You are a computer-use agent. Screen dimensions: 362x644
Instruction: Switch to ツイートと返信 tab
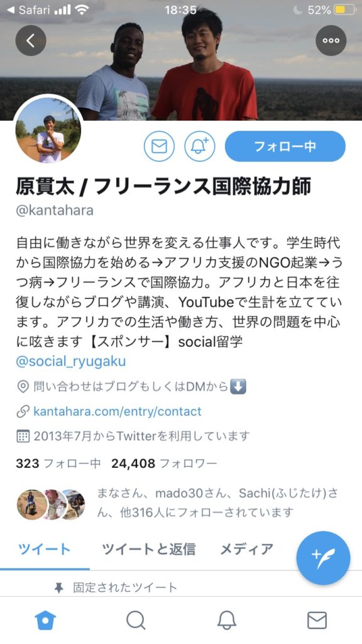[x=148, y=549]
